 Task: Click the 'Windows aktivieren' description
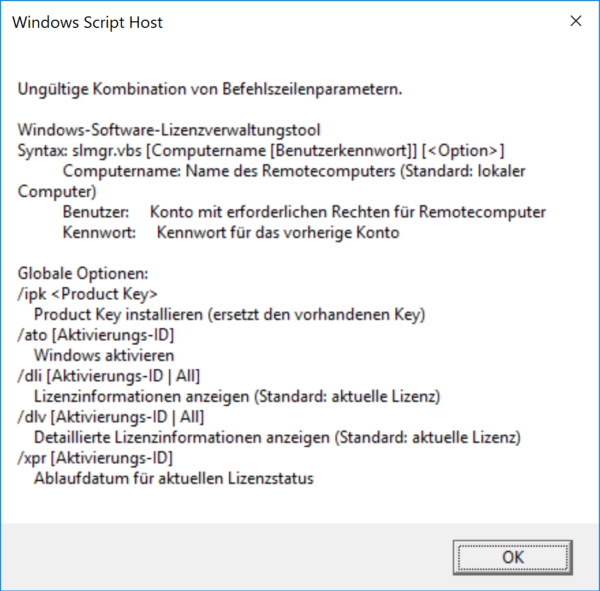(104, 356)
